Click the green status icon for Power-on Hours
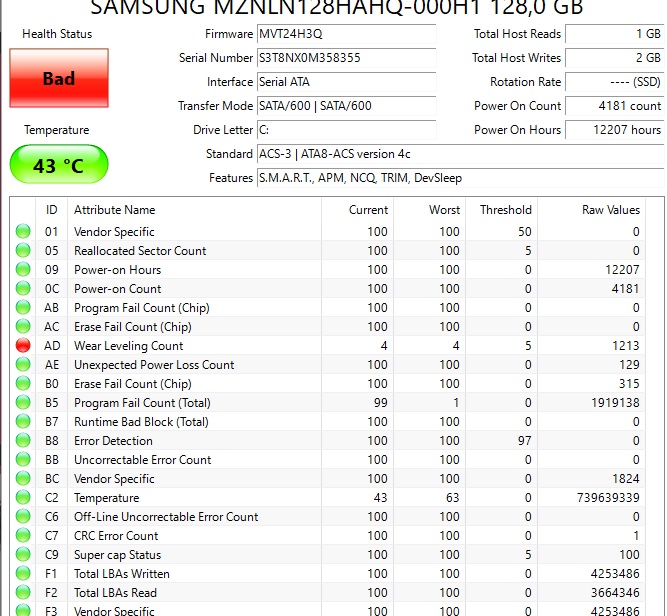This screenshot has width=667, height=616. click(23, 269)
